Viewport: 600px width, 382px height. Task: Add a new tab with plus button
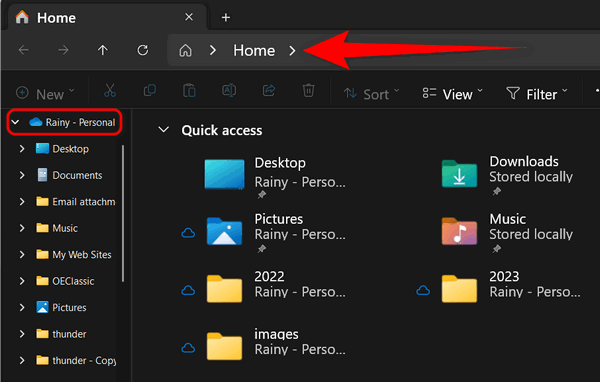tap(226, 17)
